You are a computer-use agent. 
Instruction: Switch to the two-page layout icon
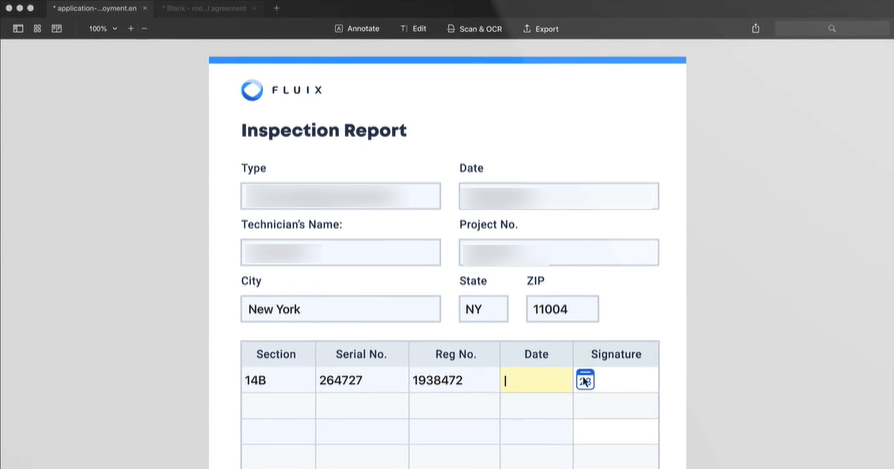coord(56,28)
